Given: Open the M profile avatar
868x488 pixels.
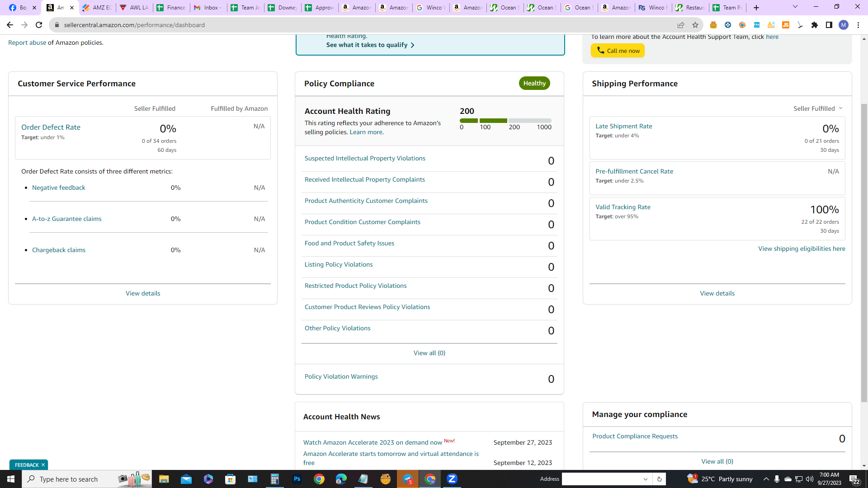Looking at the screenshot, I should pos(844,25).
